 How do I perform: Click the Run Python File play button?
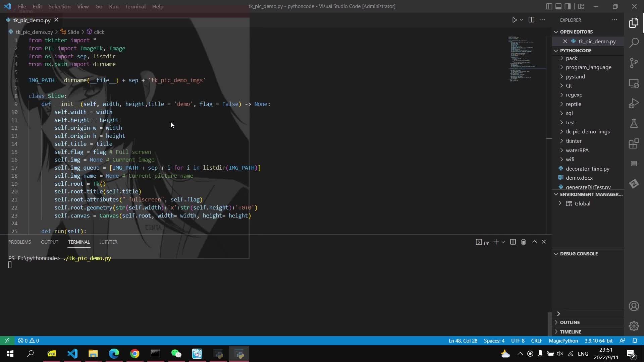coord(514,20)
